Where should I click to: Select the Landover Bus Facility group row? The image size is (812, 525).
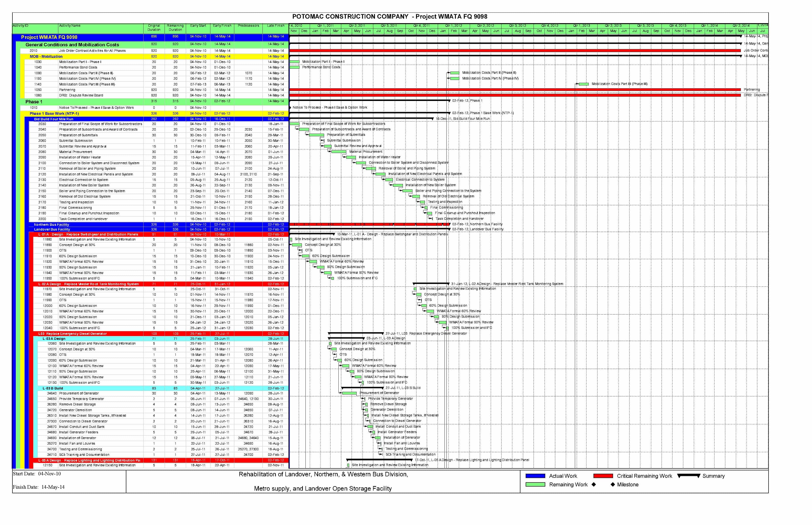(x=159, y=229)
